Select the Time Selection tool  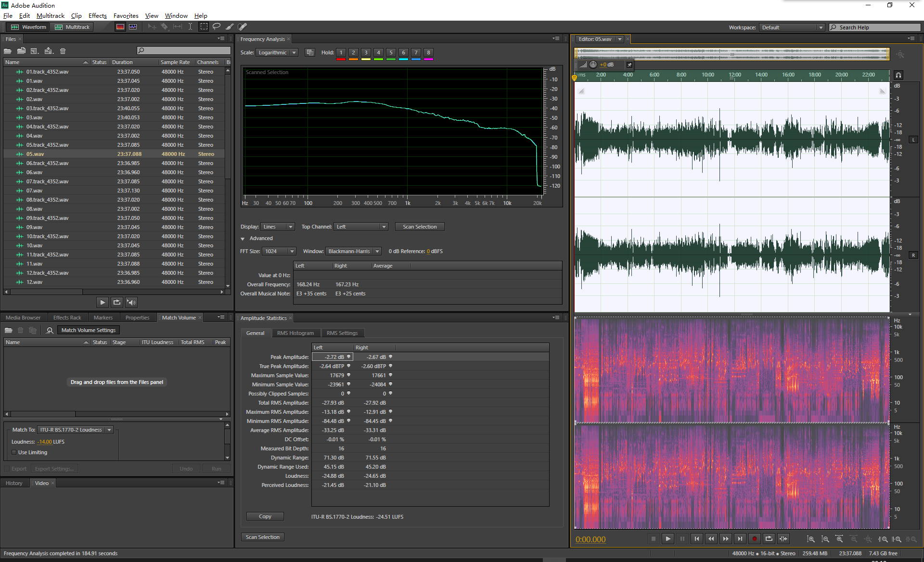coord(190,27)
